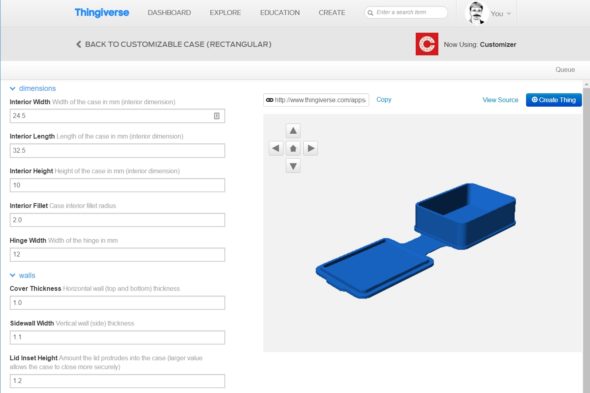Viewport: 590px width, 393px height.
Task: Reset the 3D view with the home icon
Action: (x=293, y=148)
